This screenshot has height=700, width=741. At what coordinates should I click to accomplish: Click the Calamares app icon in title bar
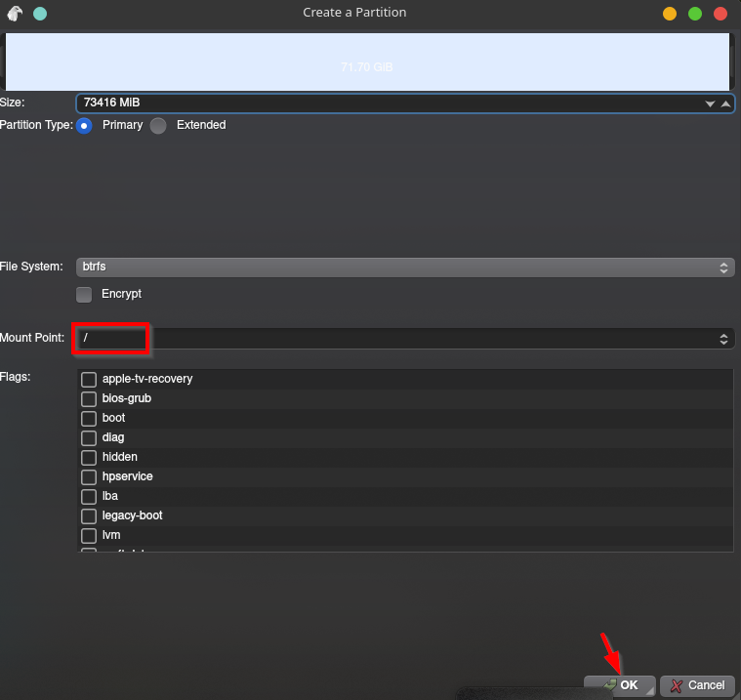point(15,14)
